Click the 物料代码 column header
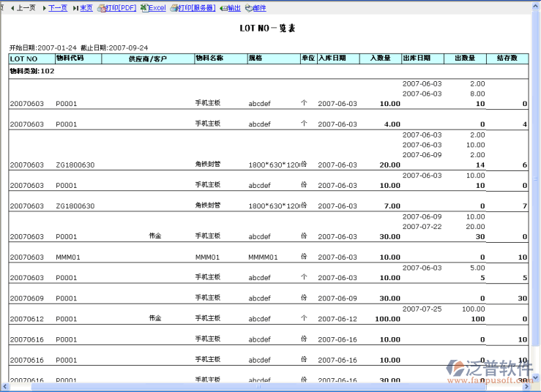Screen dimensions: 541x392 (70, 58)
